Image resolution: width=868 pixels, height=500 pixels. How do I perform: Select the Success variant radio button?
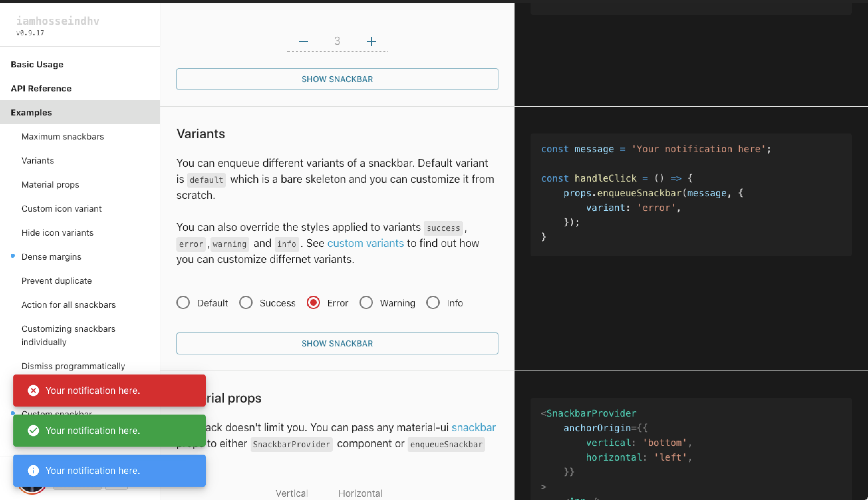pos(246,302)
